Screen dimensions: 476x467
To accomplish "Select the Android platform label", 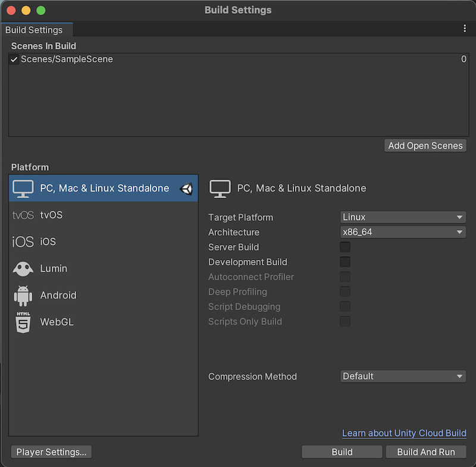I will [x=58, y=295].
